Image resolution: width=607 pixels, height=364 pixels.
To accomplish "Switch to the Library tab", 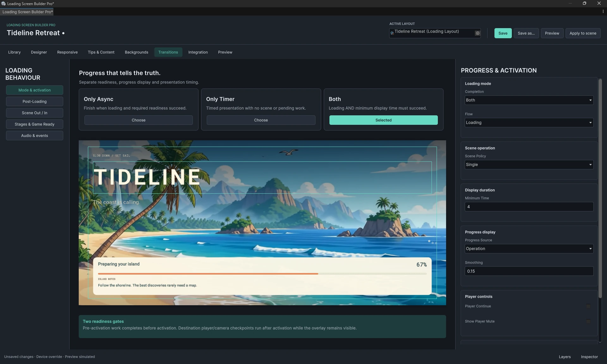I will click(x=14, y=52).
